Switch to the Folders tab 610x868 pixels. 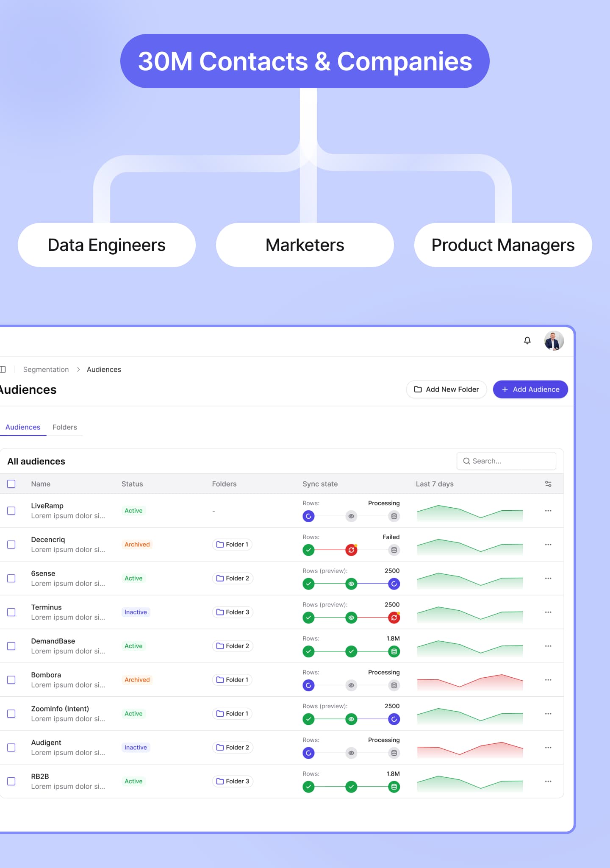point(65,427)
